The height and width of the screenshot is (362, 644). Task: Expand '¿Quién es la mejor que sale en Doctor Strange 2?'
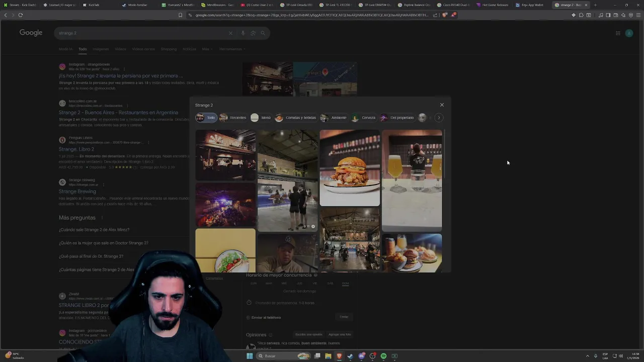104,243
